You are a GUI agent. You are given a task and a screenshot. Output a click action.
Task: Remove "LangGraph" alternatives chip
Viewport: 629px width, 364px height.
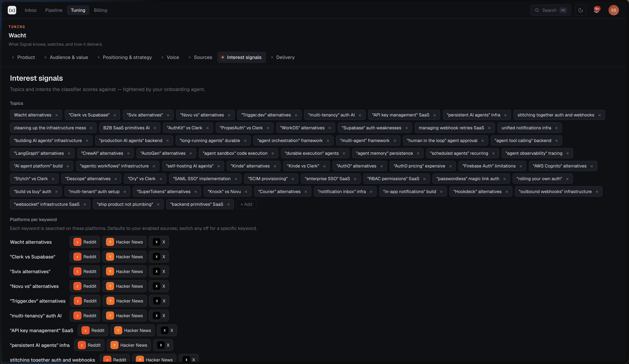click(69, 153)
